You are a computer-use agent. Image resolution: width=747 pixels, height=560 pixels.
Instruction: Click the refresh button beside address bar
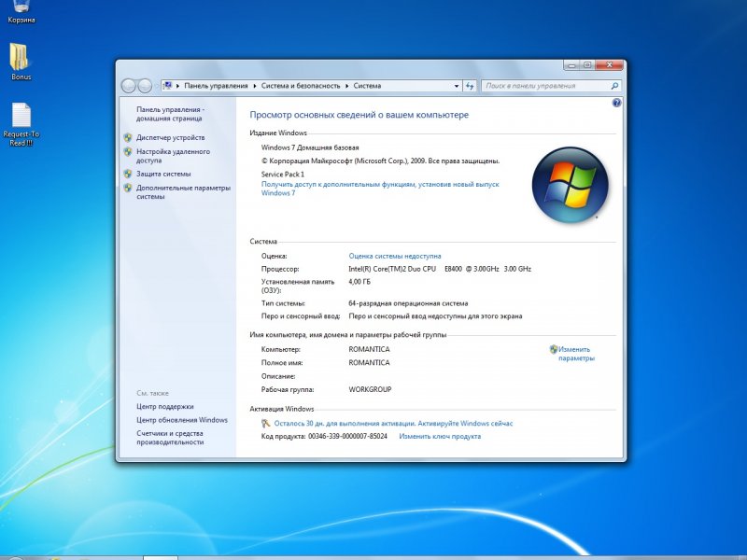click(x=470, y=86)
